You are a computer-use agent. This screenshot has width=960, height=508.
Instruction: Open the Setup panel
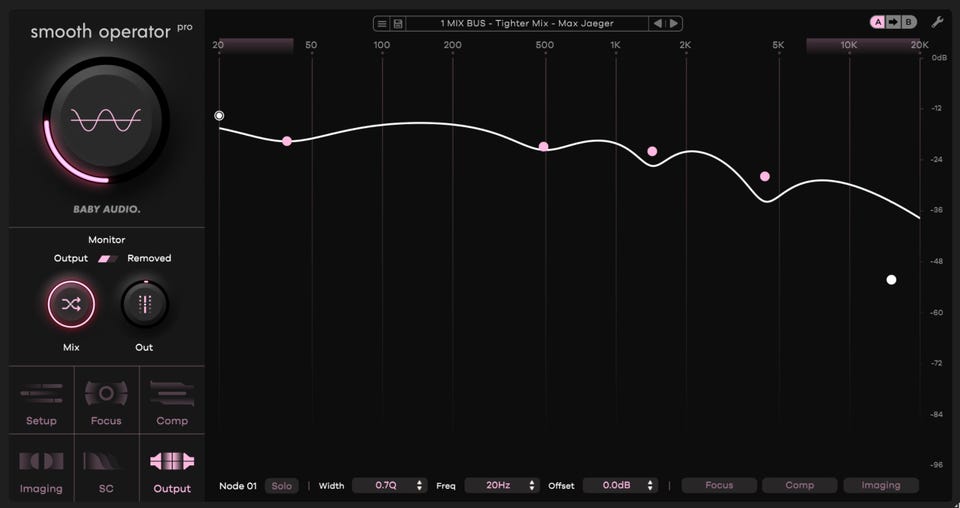[41, 402]
